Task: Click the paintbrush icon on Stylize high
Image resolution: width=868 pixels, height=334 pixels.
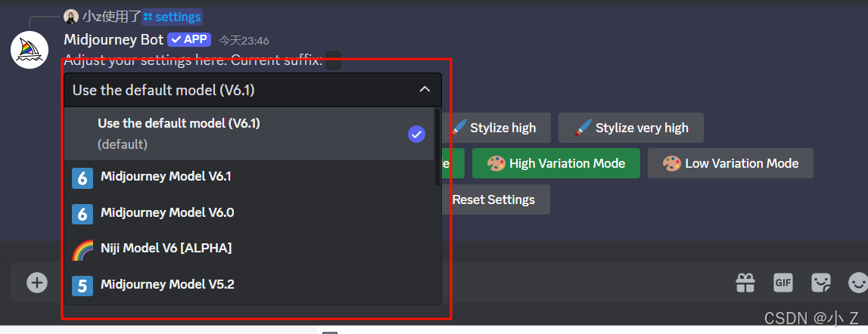Action: (x=458, y=128)
